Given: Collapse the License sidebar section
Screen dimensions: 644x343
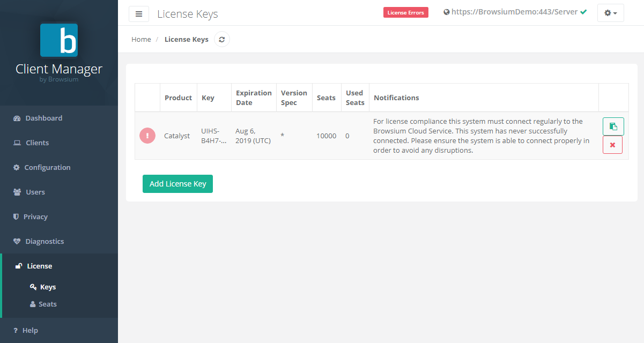Looking at the screenshot, I should coord(39,266).
